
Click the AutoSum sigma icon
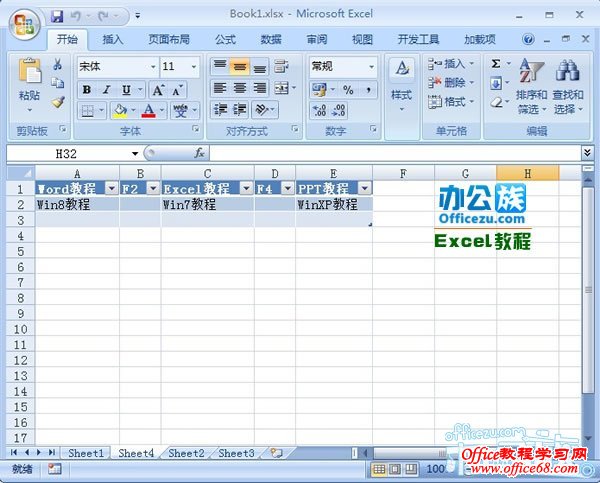point(496,64)
